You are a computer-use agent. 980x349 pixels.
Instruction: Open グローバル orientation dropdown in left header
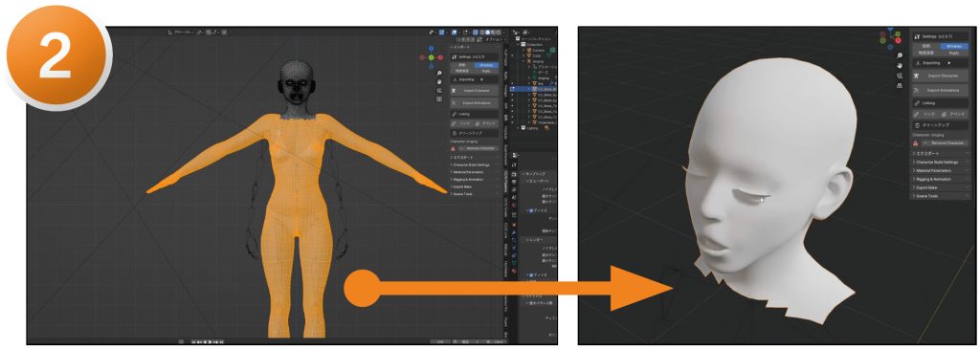(x=181, y=32)
